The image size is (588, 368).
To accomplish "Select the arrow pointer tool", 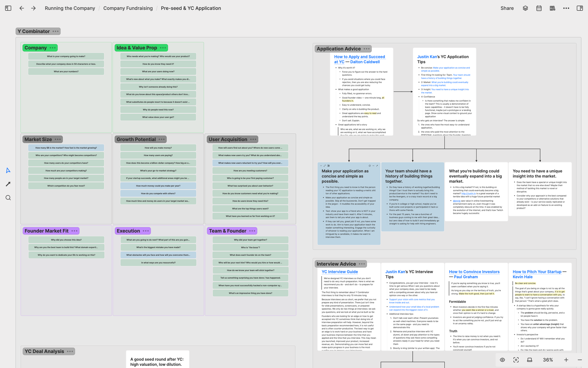I will 8,170.
